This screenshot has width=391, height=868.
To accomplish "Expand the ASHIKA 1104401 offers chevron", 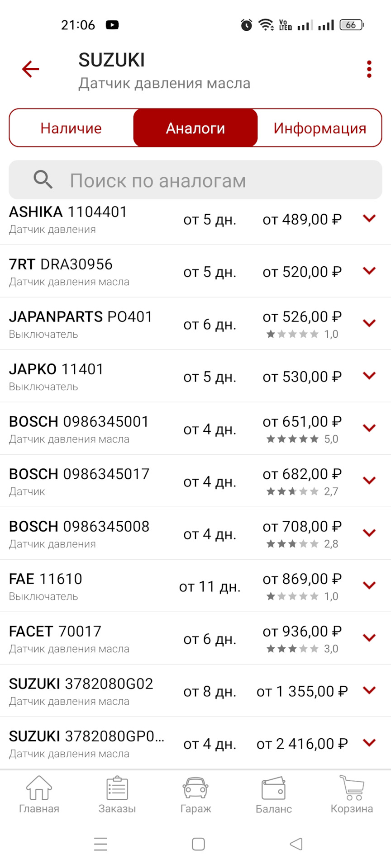I will click(x=369, y=218).
